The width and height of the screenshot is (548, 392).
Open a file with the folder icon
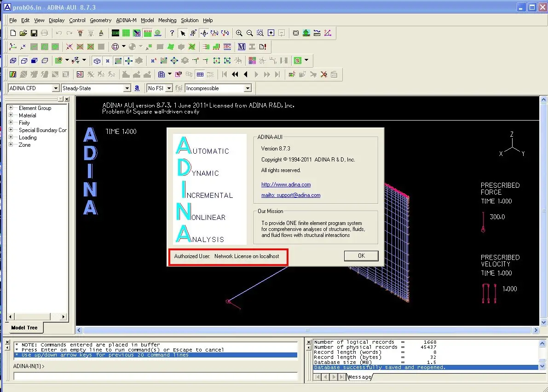[x=23, y=33]
